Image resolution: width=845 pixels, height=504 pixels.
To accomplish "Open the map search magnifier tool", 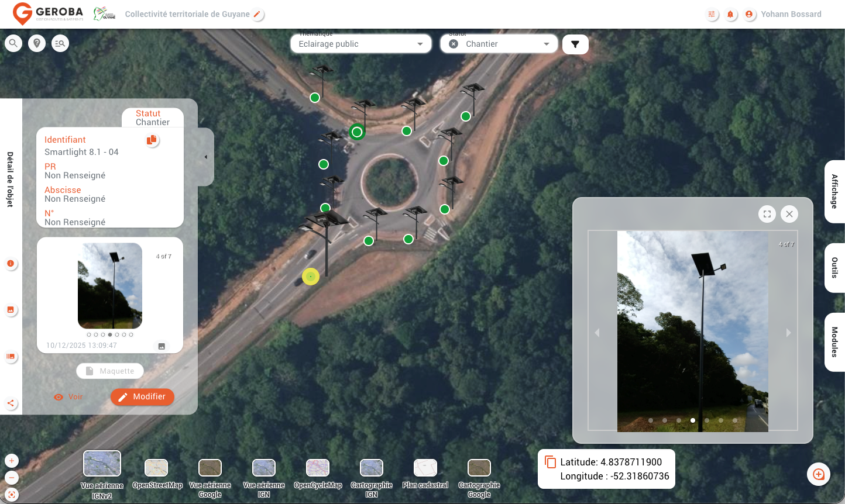I will coord(13,43).
